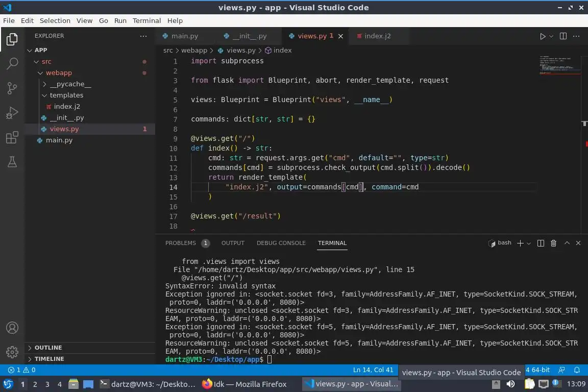588x392 pixels.
Task: Open the Extensions view
Action: pos(12,137)
